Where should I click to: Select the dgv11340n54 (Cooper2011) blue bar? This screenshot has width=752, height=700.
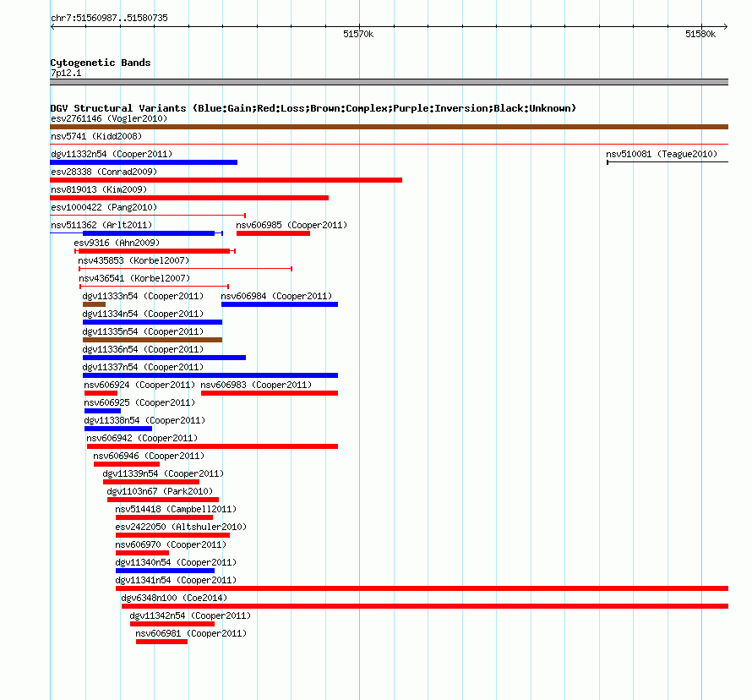click(165, 571)
